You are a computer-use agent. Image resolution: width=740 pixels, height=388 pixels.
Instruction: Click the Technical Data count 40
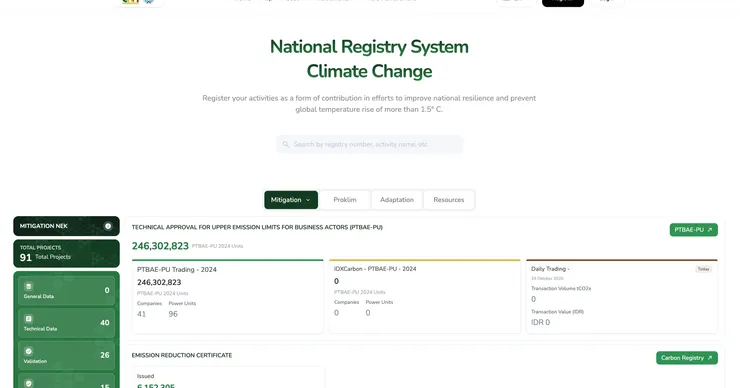coord(105,323)
